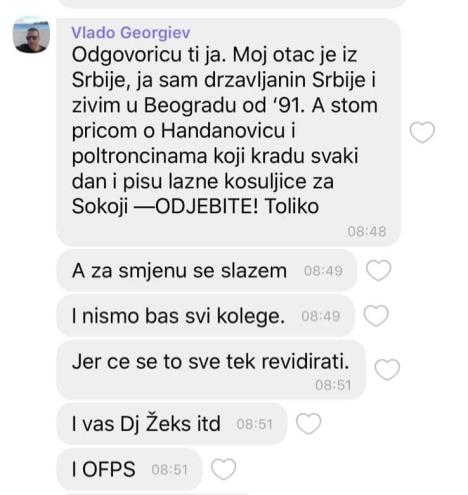The image size is (468, 495).
Task: Tap the word ODJEBITE in the message
Action: click(206, 207)
